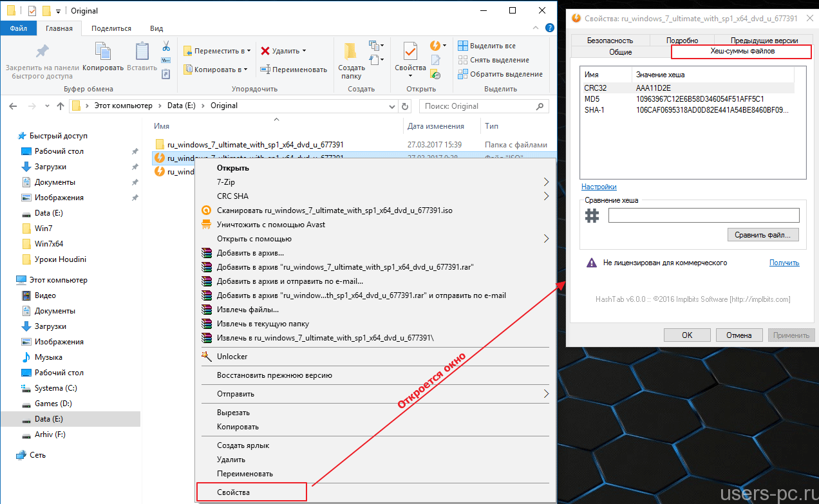Create a folder with Создать папку

tap(352, 61)
